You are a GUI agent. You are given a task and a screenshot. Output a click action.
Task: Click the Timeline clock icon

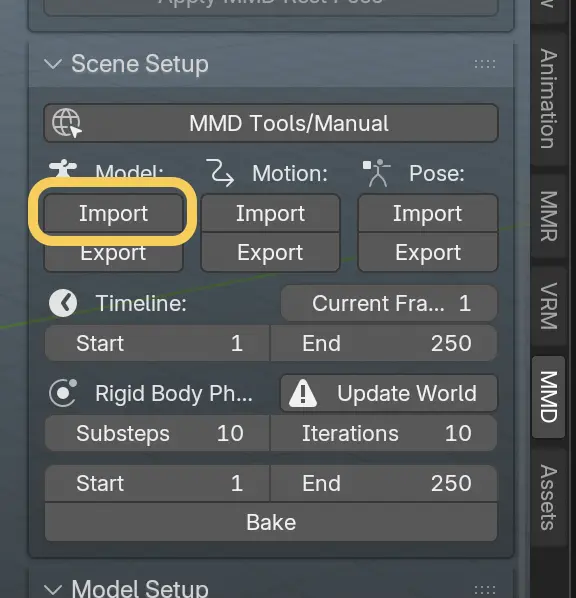pyautogui.click(x=63, y=303)
